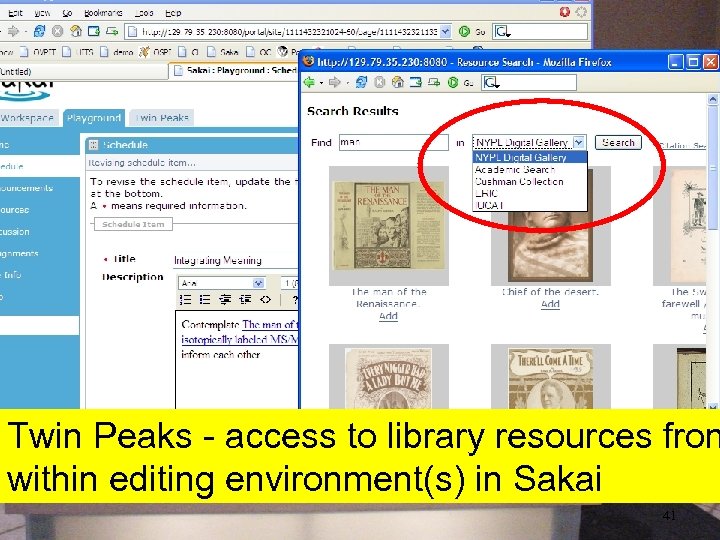Select Untitled browser tab
The image size is (720, 540).
(83, 72)
